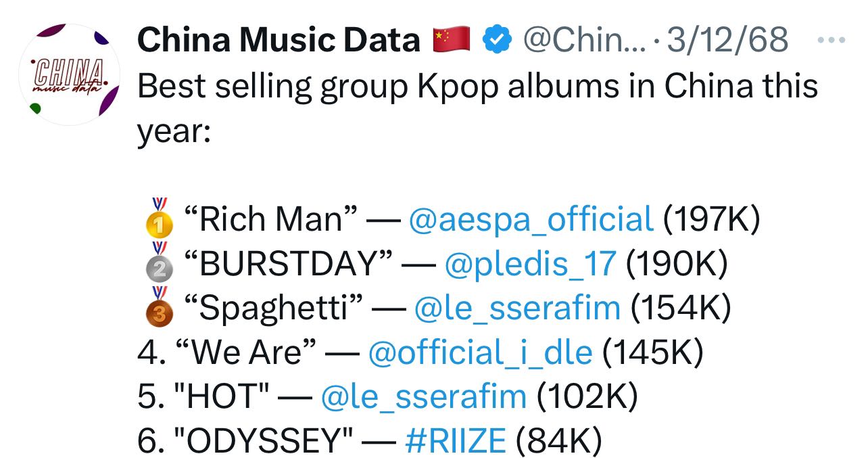Open the truncated @Chin... handle
This screenshot has width=868, height=458.
pyautogui.click(x=586, y=41)
